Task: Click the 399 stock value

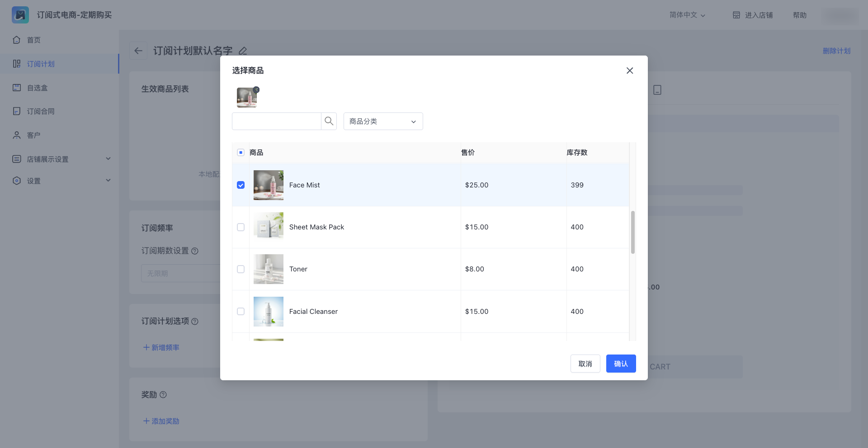Action: pos(577,185)
